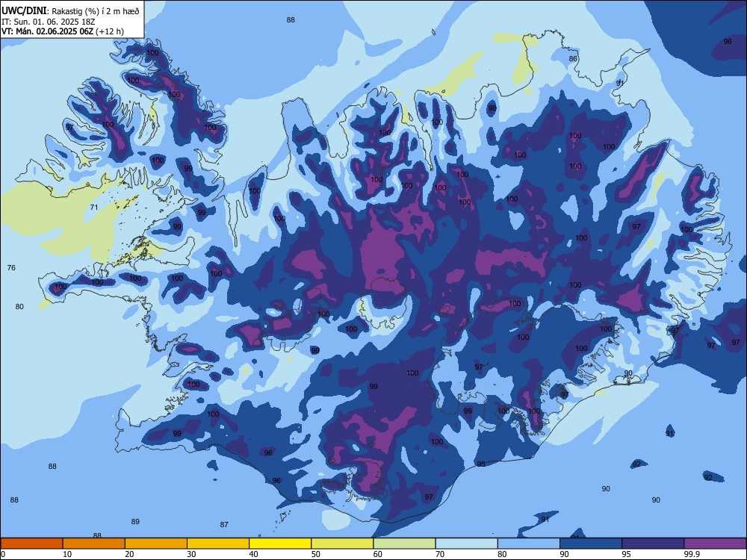747x560 pixels.
Task: Click the UWC/DINI title text
Action: tap(24, 11)
